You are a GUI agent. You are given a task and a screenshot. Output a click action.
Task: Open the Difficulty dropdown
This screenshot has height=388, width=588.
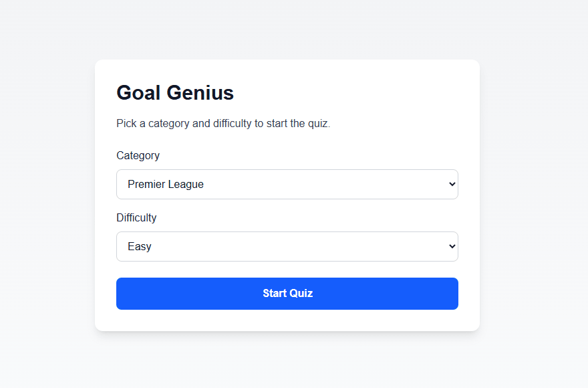[287, 246]
